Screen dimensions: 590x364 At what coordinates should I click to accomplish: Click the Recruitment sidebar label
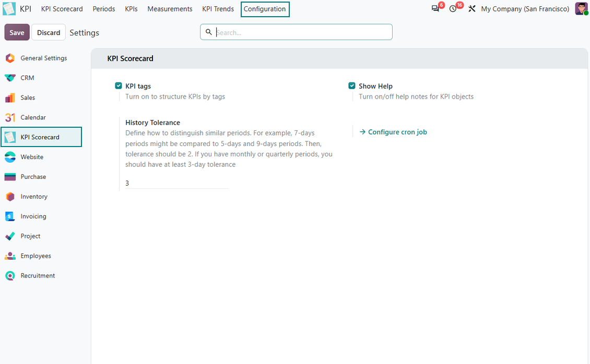pos(38,276)
